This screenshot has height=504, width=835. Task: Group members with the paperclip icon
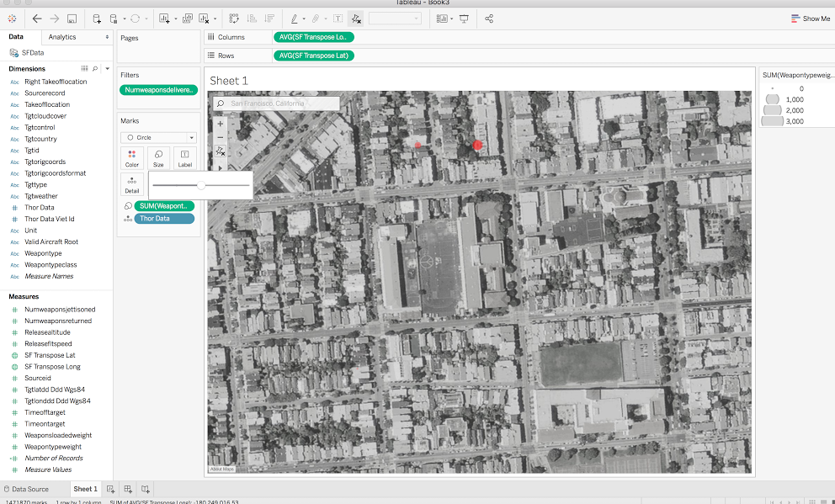[316, 19]
